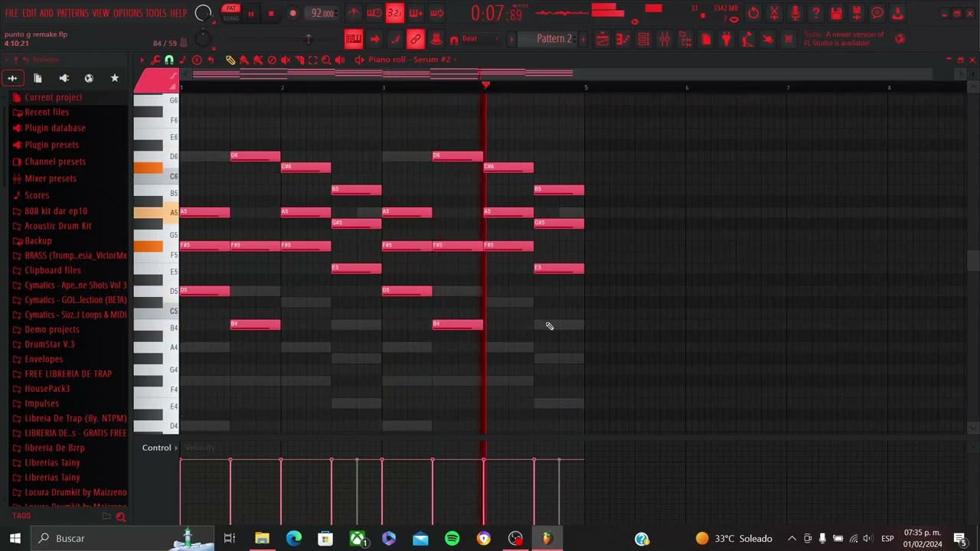Open piano roll wrench tools menu

pos(155,60)
